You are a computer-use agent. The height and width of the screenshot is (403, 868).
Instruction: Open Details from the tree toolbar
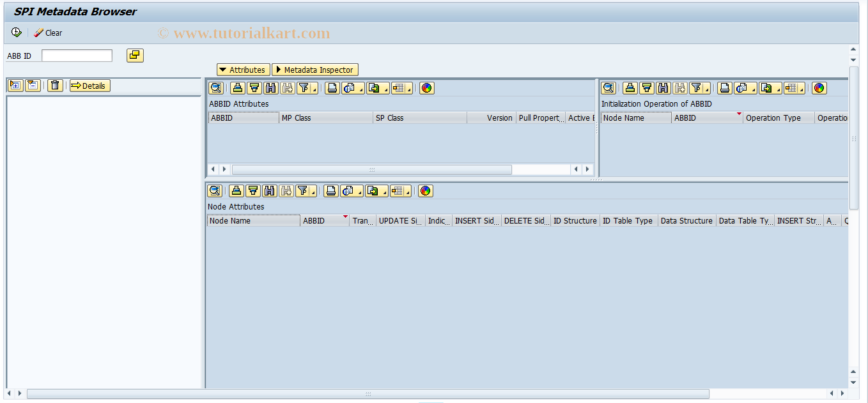coord(89,86)
